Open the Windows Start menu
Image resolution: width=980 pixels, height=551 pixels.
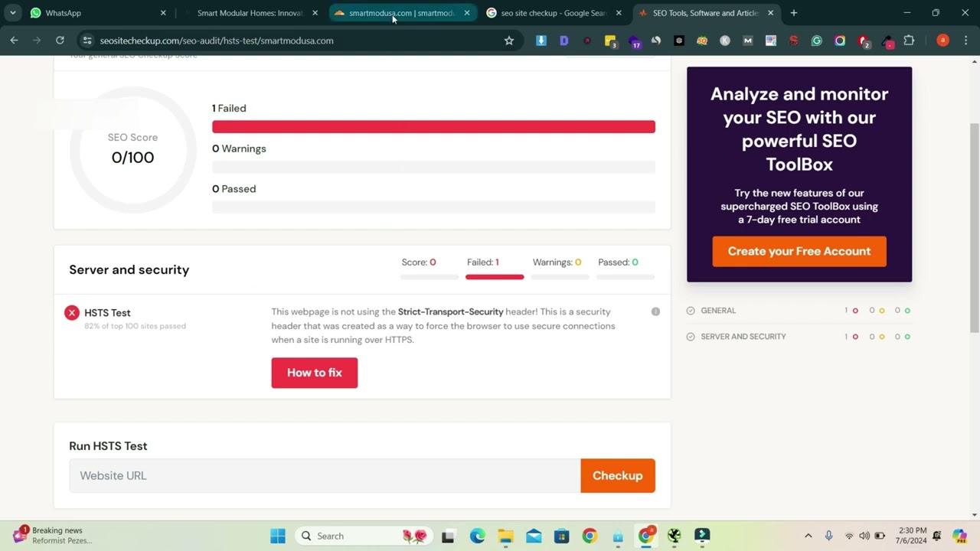(278, 536)
